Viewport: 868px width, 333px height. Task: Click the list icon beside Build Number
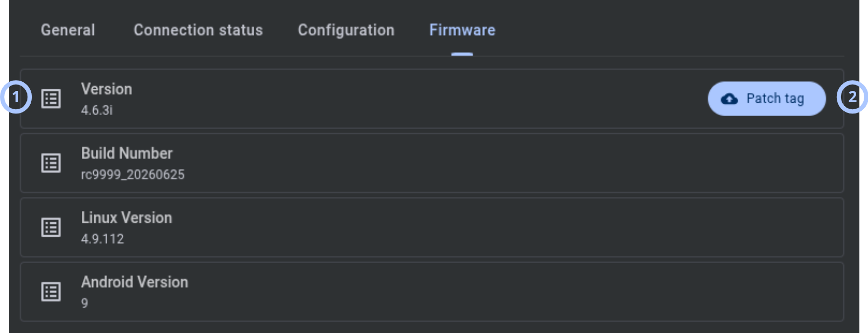click(51, 163)
